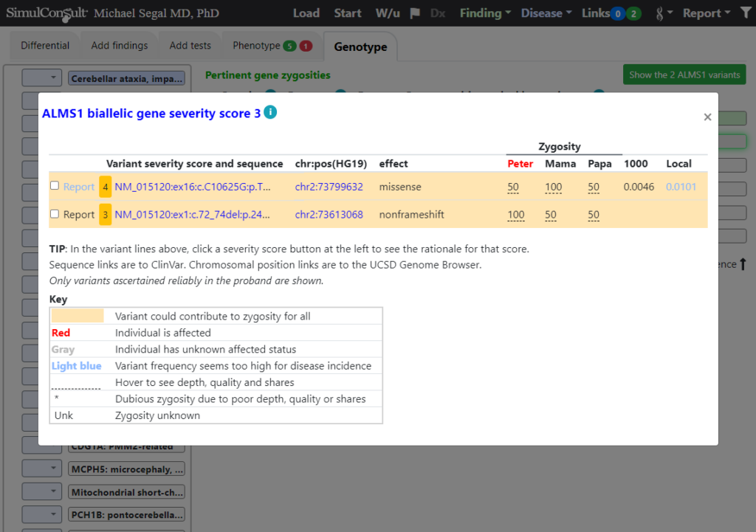The image size is (756, 532).
Task: Open chr2:73613068 genome browser link
Action: click(329, 215)
